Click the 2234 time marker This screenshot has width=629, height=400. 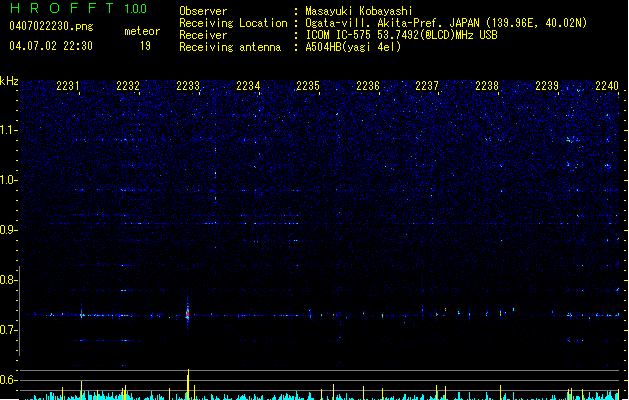[248, 86]
